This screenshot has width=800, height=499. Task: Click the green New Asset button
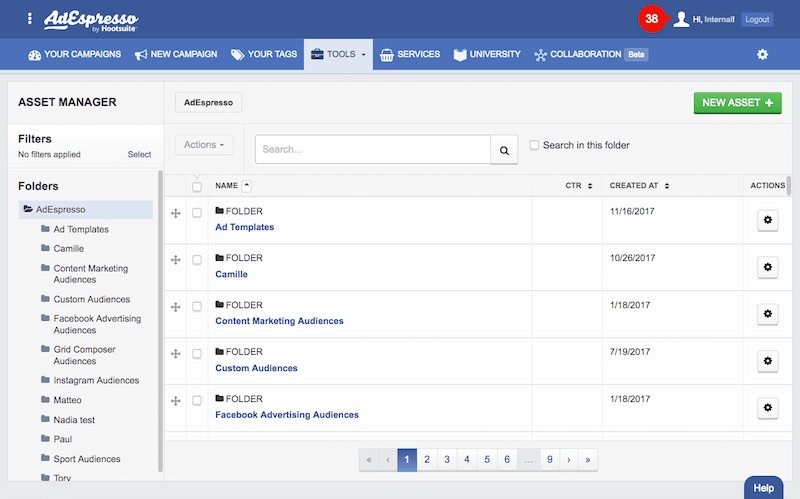coord(737,102)
